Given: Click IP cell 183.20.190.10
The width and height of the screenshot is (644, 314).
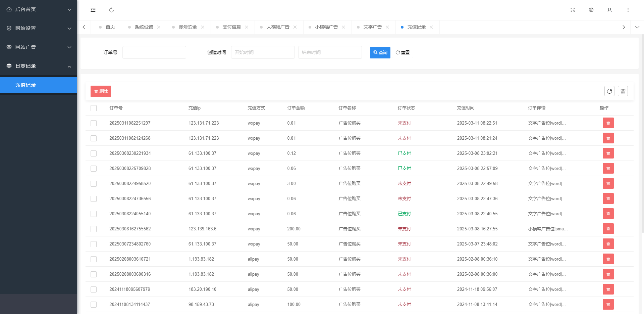Looking at the screenshot, I should click(x=202, y=289).
